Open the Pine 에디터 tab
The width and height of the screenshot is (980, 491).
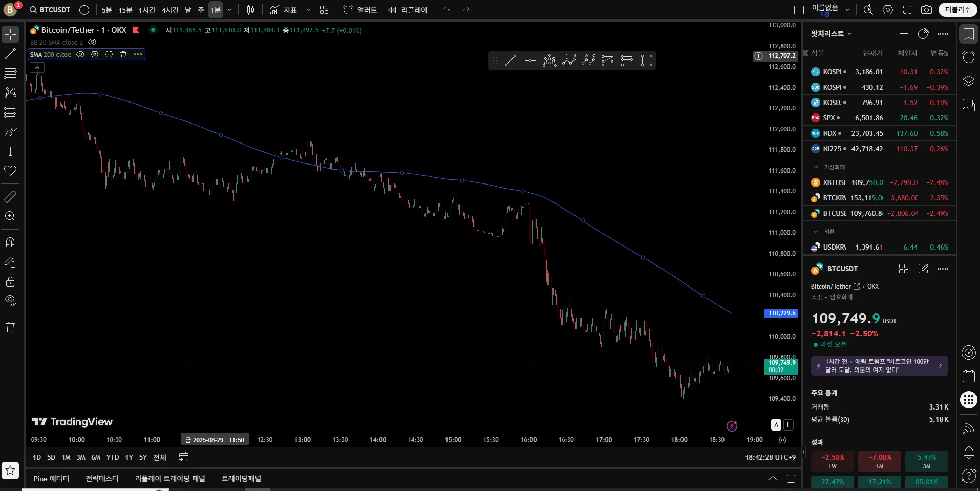tap(51, 479)
